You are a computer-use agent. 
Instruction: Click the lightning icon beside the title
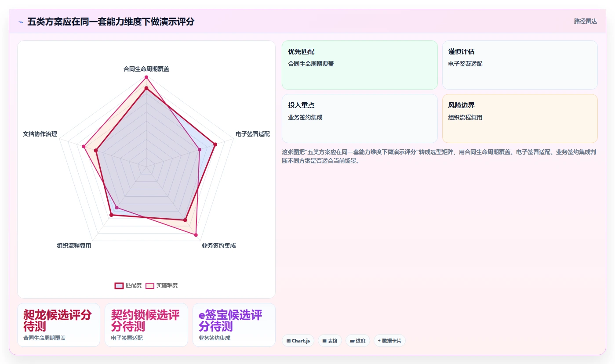(x=21, y=22)
